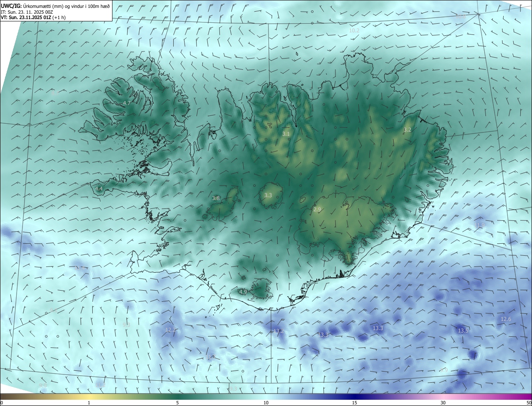Click the 4.4 value on the western peninsula

click(x=99, y=188)
